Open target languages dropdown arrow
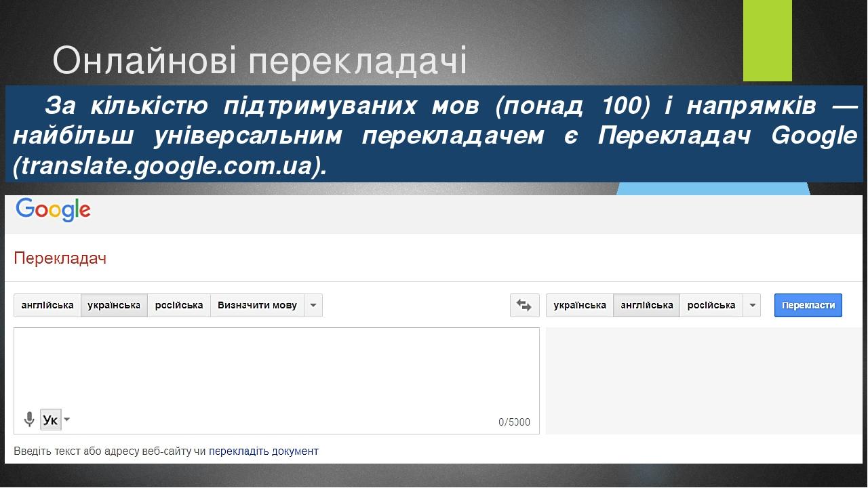This screenshot has width=868, height=488. click(752, 305)
